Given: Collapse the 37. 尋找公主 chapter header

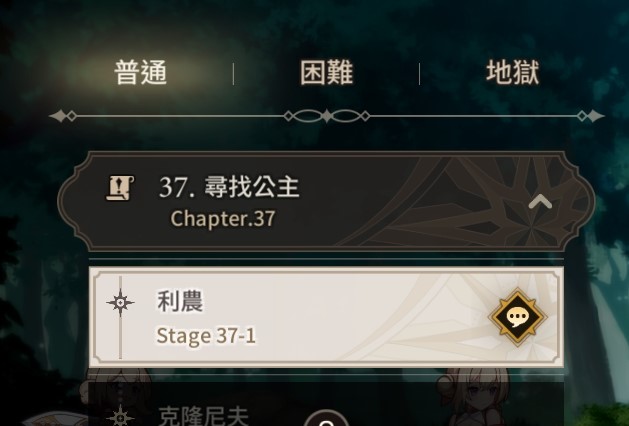Looking at the screenshot, I should pyautogui.click(x=326, y=201).
